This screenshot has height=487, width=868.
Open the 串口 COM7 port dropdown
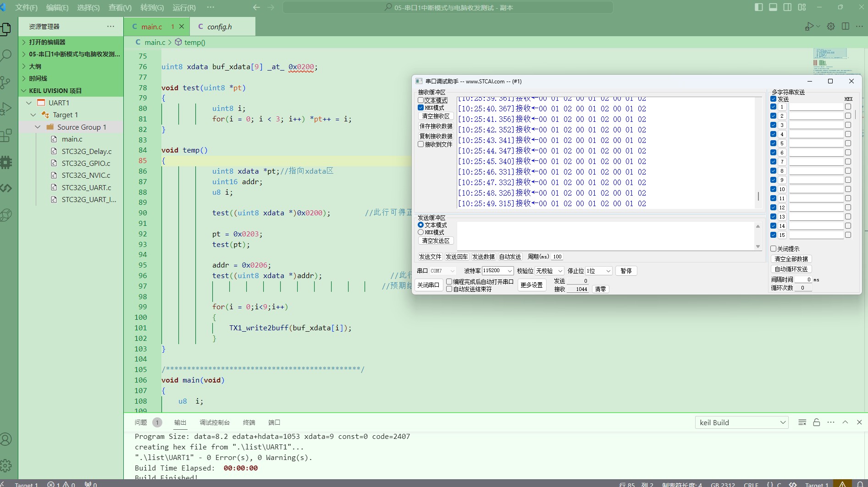[442, 271]
